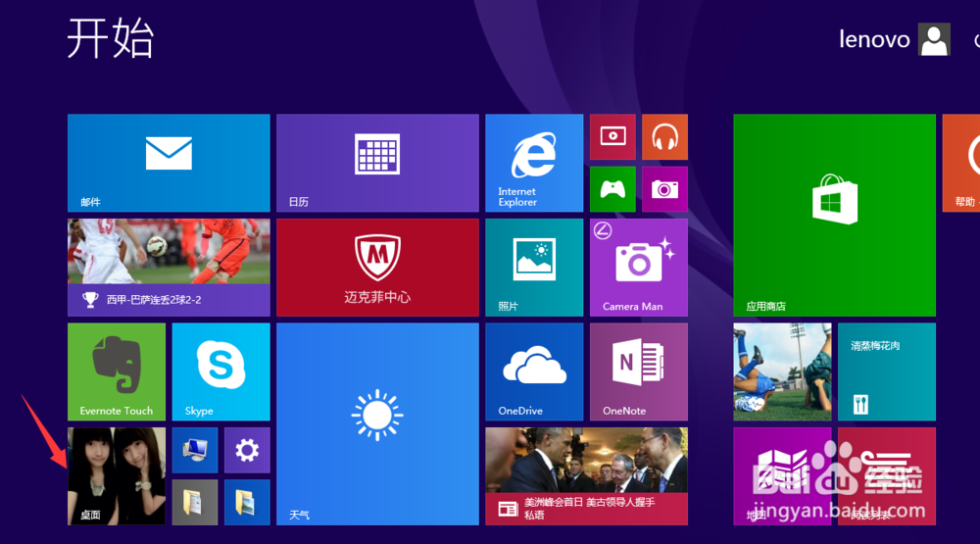Open the 日历 Calendar tile
Viewport: 980px width, 544px height.
coord(377,163)
